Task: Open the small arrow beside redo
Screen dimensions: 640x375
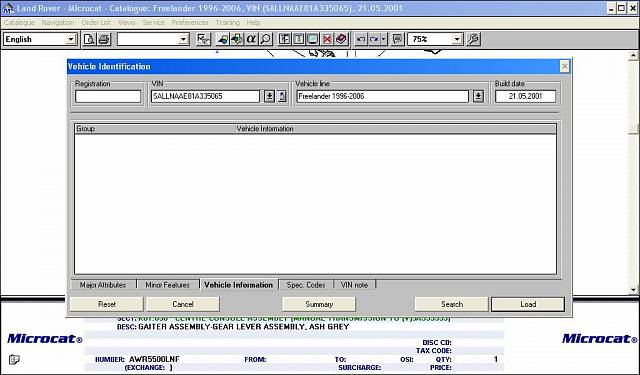Action: [384, 39]
